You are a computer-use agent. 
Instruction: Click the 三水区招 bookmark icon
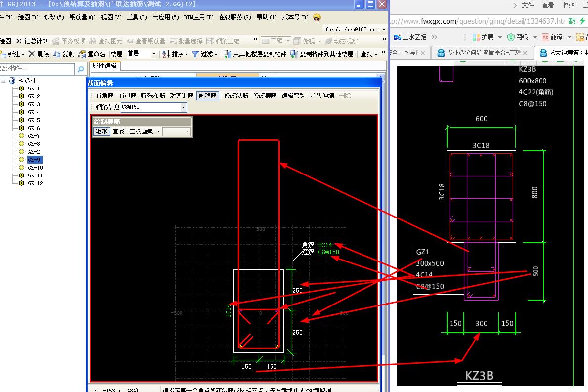pos(398,37)
